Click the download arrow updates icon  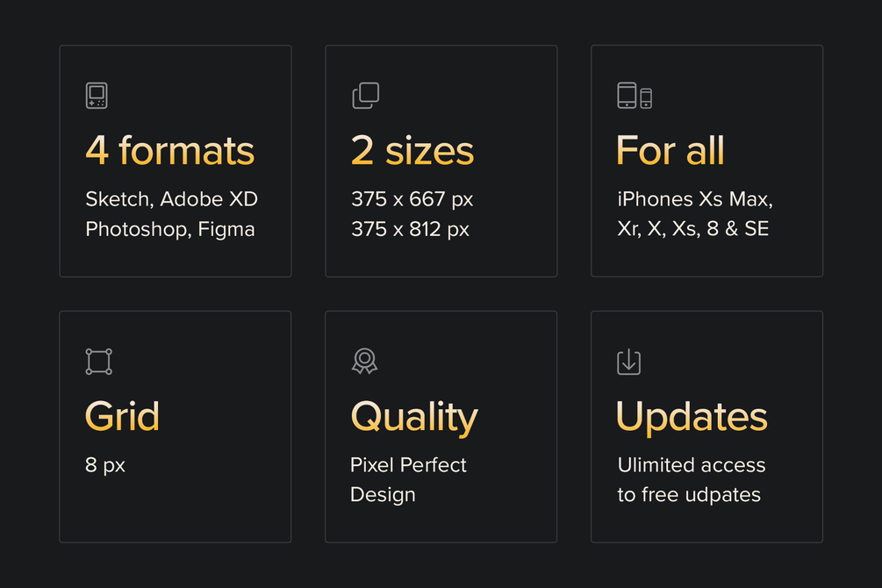(628, 362)
